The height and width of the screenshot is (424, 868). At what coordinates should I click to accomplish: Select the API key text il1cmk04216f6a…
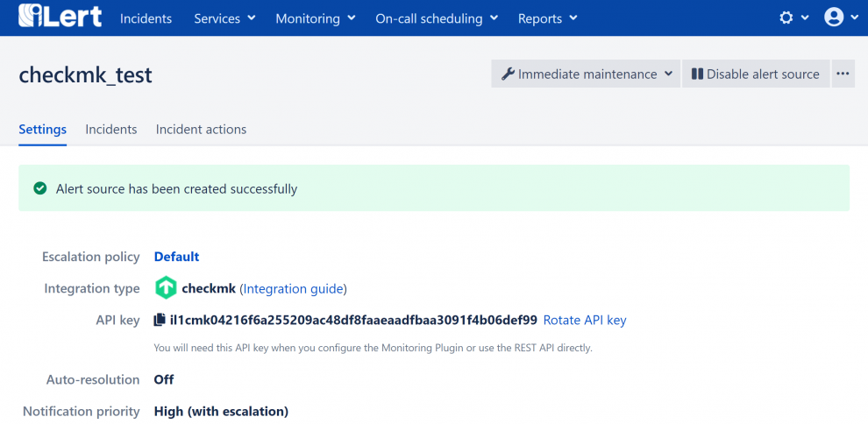coord(353,320)
